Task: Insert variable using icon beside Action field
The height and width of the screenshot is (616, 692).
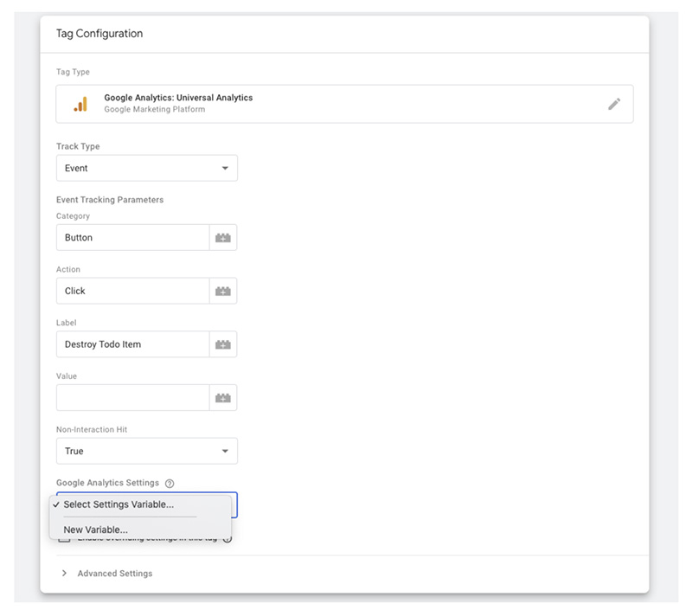Action: [x=223, y=292]
